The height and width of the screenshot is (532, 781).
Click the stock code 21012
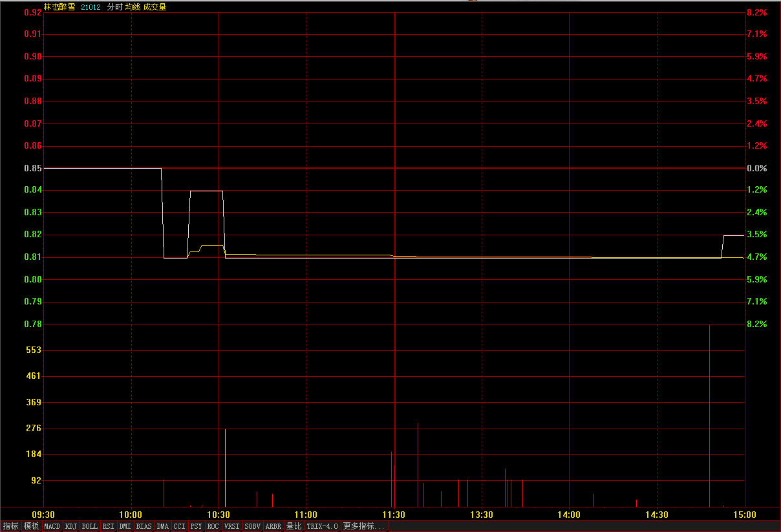[91, 6]
